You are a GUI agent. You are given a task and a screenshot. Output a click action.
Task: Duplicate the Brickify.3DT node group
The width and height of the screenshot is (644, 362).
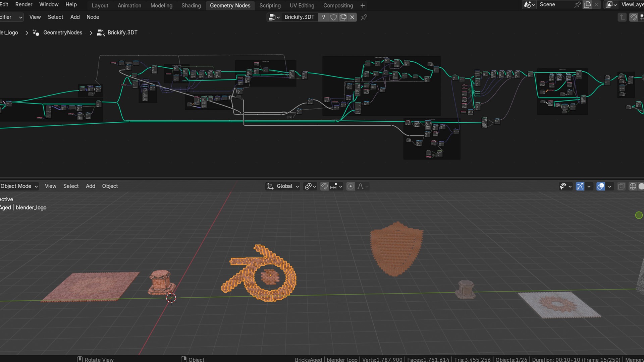[x=343, y=17]
